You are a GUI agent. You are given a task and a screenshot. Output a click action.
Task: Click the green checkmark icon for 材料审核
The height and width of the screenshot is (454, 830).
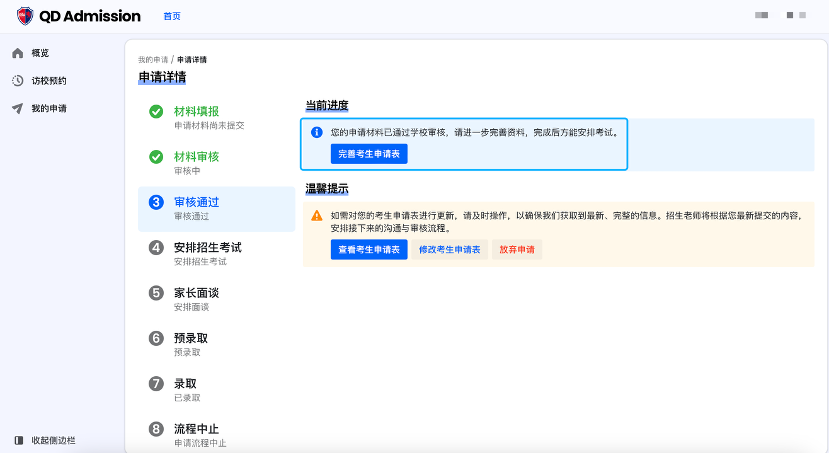pos(156,157)
